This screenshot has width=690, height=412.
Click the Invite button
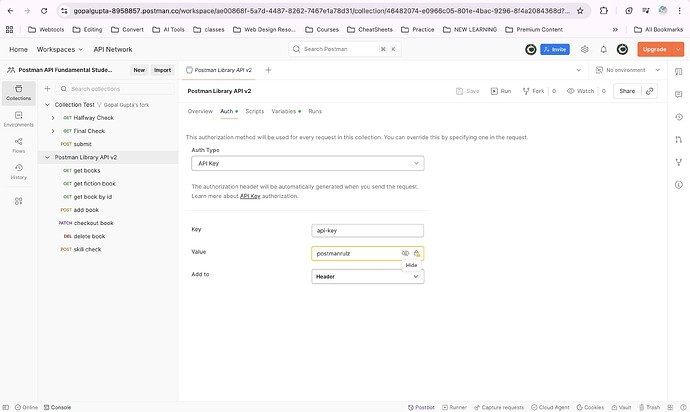point(555,49)
